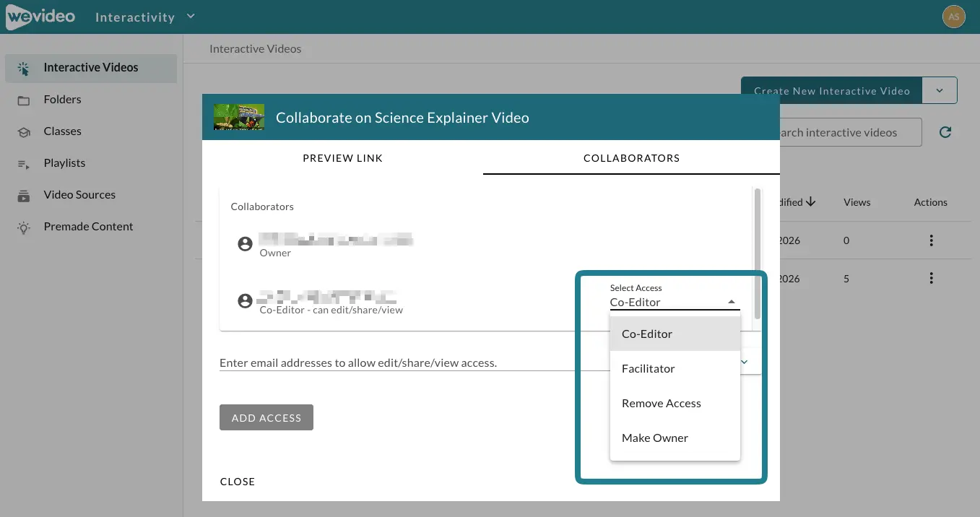Click the WeVideo logo
980x517 pixels.
(40, 17)
